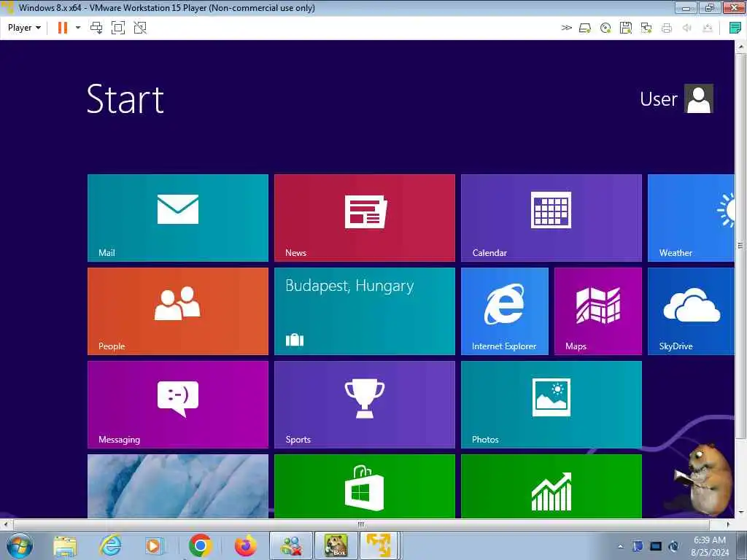The image size is (747, 560).
Task: Expand the hidden device toolbar chevron
Action: tap(566, 28)
